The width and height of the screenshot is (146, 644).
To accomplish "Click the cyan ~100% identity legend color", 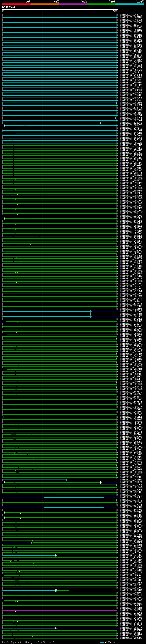I will 130,4.
